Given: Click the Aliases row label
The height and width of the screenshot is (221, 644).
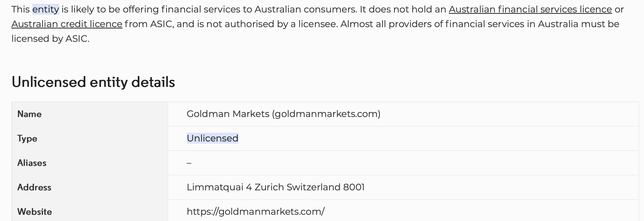Looking at the screenshot, I should point(32,163).
